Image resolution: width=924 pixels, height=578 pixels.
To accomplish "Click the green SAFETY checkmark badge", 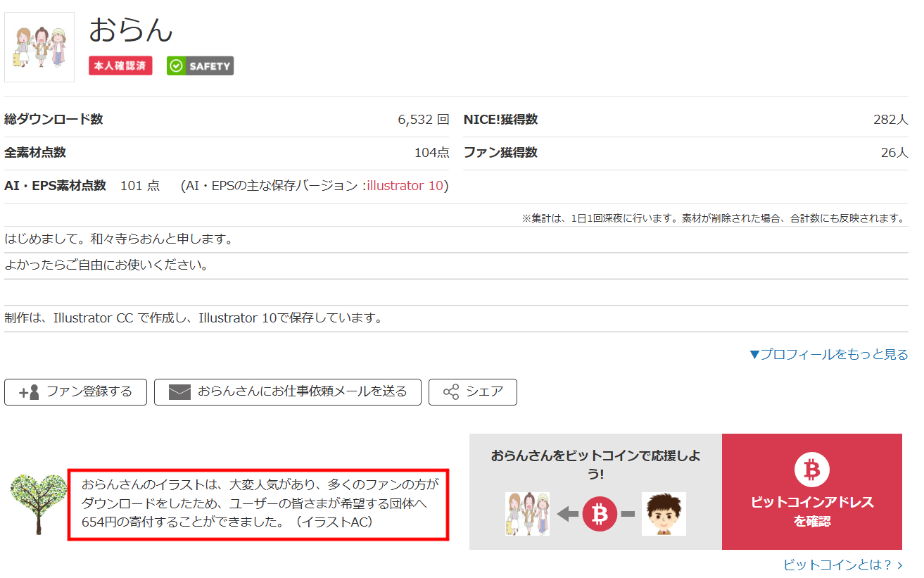I will point(200,65).
